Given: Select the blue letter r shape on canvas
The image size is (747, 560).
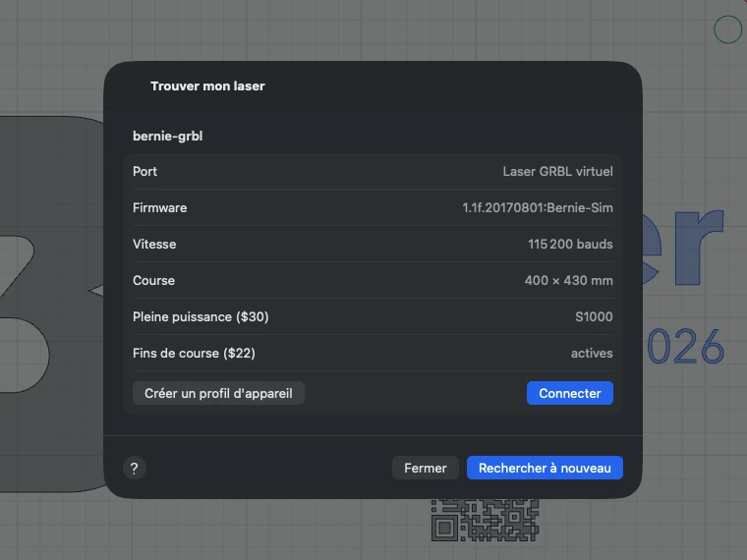Looking at the screenshot, I should (698, 247).
